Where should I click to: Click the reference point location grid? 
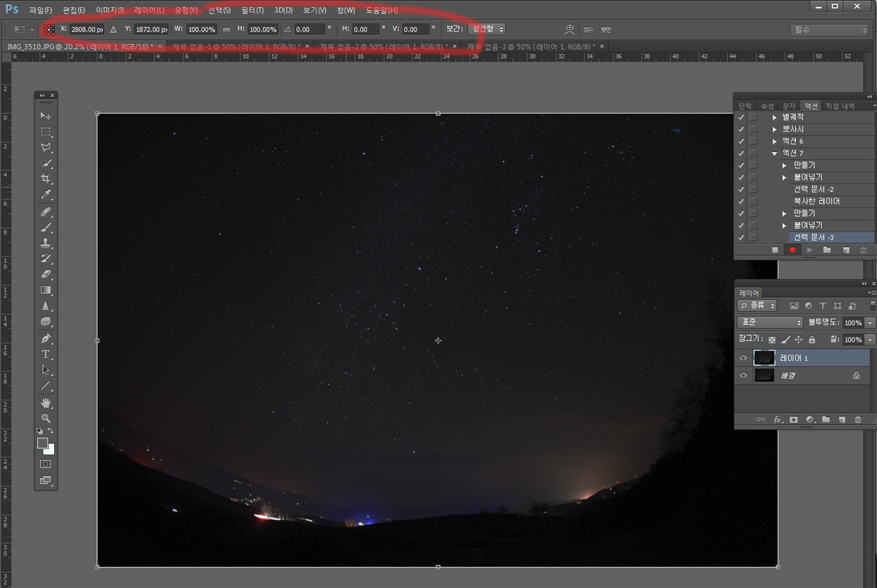(49, 29)
